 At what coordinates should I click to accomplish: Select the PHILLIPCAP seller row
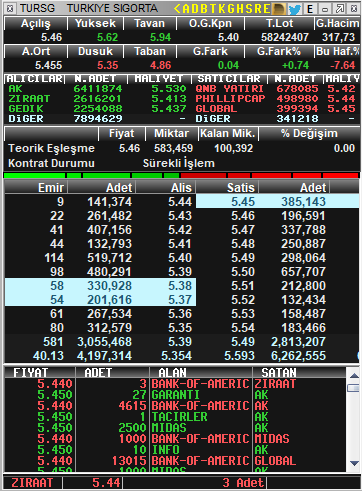275,99
